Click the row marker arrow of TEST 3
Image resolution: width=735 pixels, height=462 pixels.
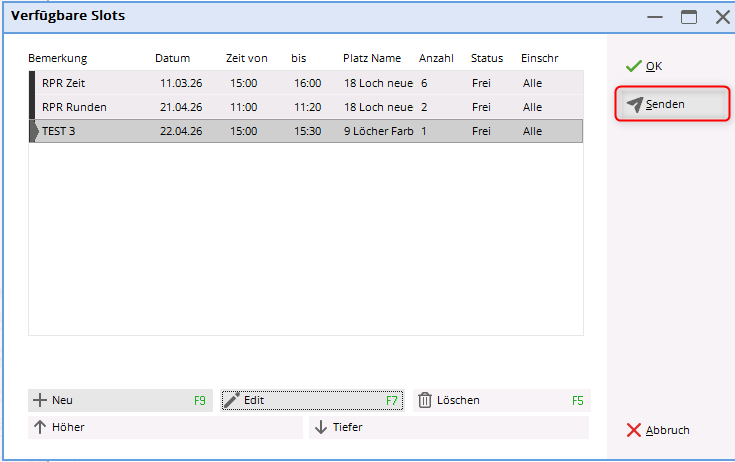coord(34,131)
